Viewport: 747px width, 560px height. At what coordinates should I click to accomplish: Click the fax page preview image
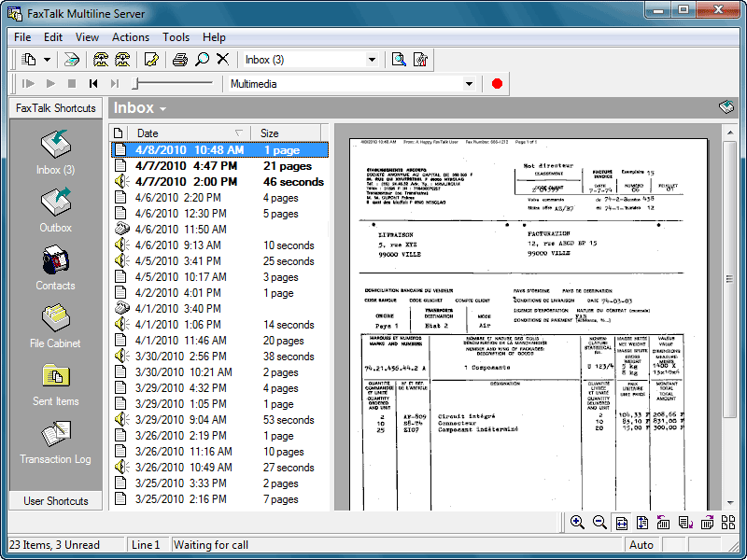pos(529,324)
